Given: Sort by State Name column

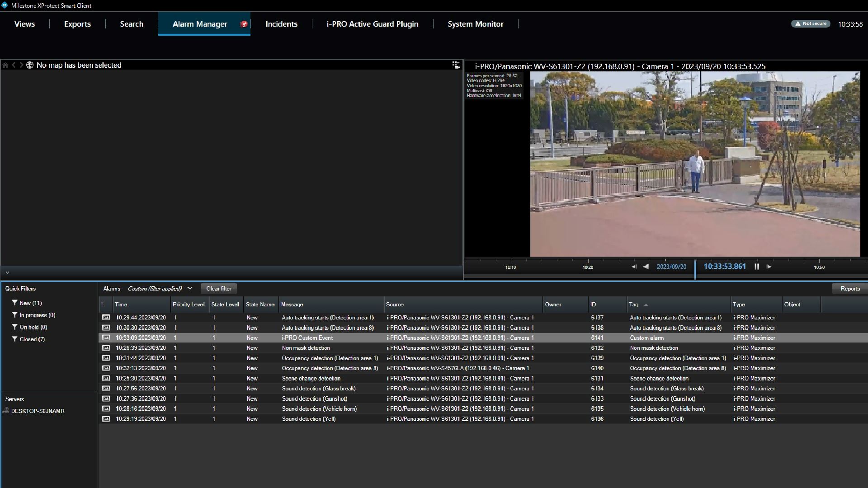Looking at the screenshot, I should tap(261, 305).
